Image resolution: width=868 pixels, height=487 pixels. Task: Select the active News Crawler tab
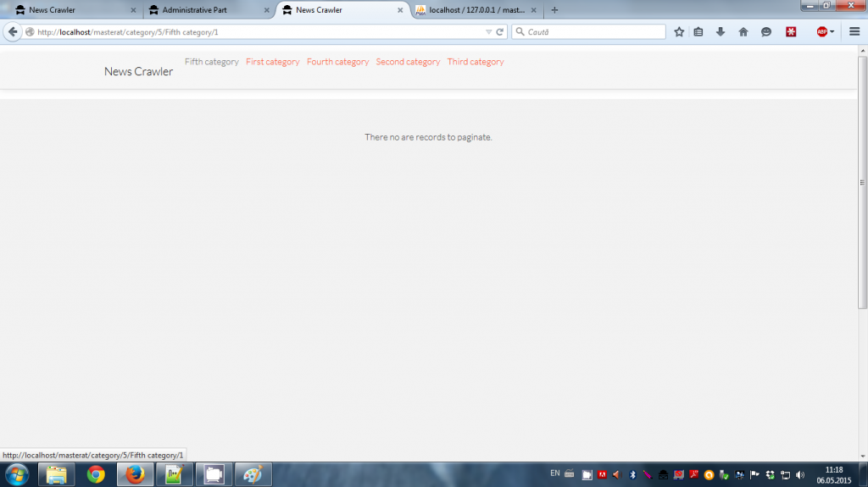pos(342,10)
